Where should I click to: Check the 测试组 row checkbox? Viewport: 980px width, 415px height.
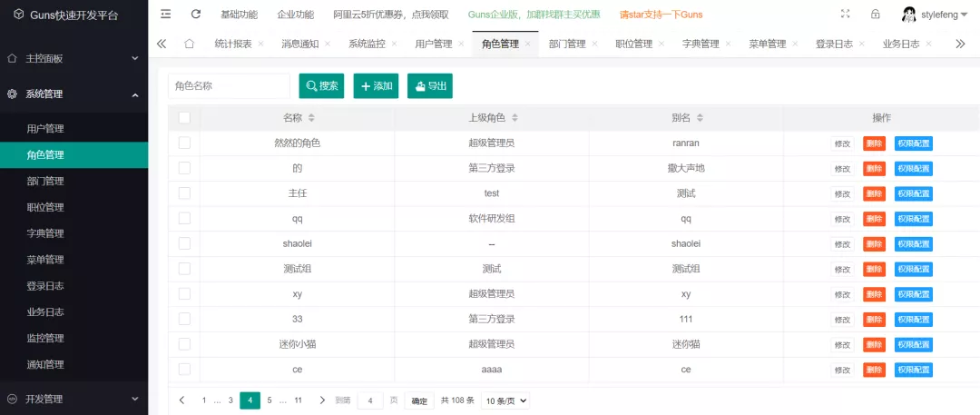point(184,269)
